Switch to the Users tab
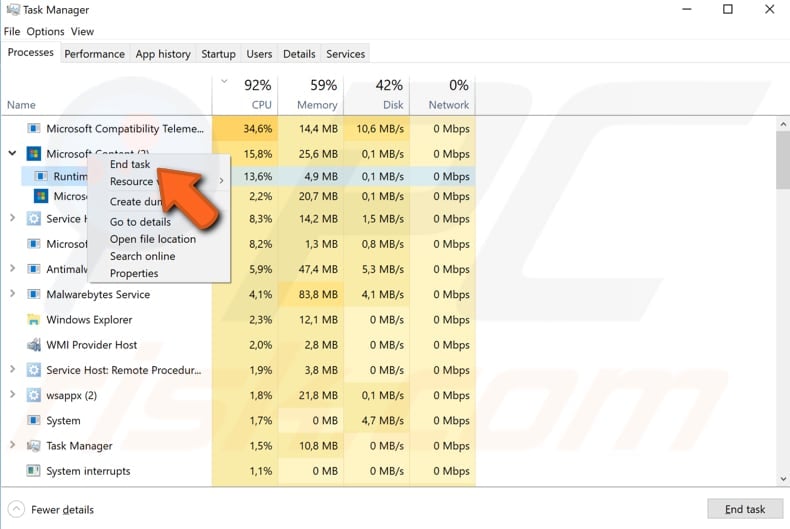This screenshot has height=529, width=790. tap(259, 54)
